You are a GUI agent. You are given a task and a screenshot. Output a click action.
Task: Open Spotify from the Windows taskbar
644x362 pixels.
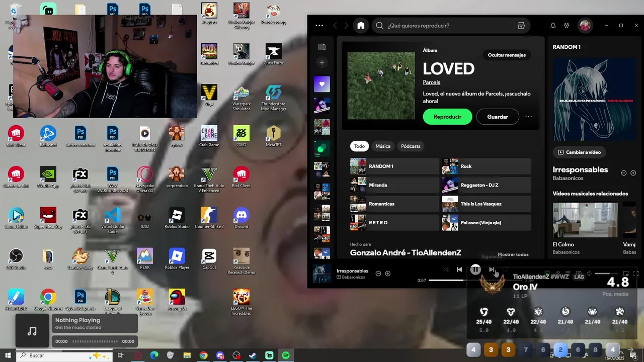pos(286,355)
